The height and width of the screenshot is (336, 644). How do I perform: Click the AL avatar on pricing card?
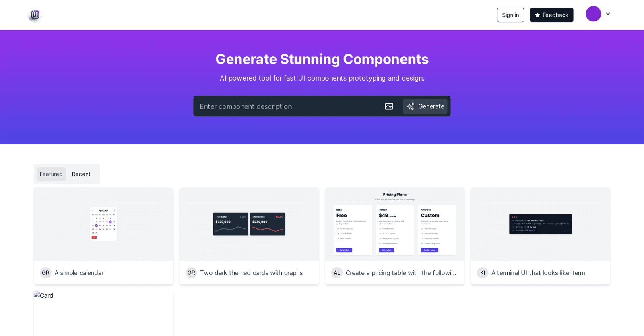[337, 273]
